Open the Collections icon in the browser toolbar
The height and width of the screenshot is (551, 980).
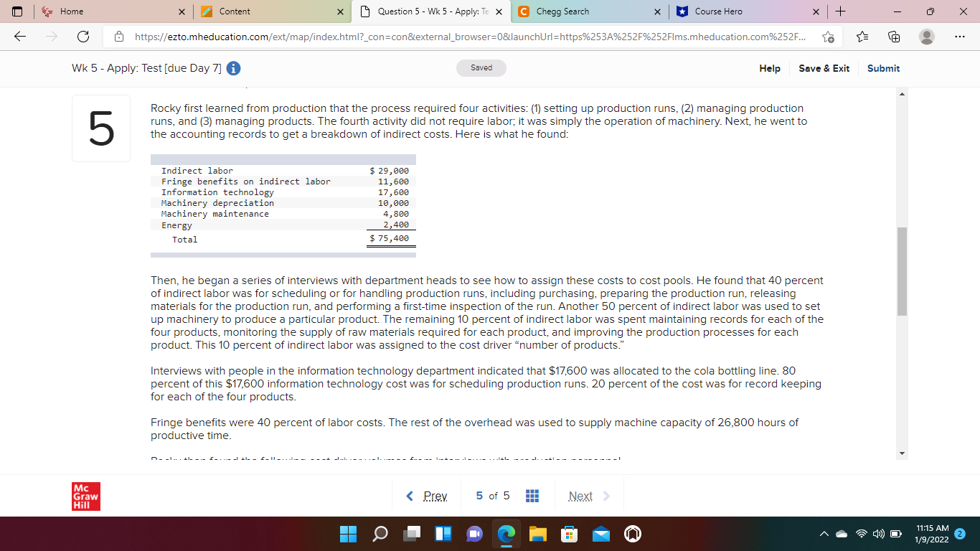pyautogui.click(x=894, y=37)
